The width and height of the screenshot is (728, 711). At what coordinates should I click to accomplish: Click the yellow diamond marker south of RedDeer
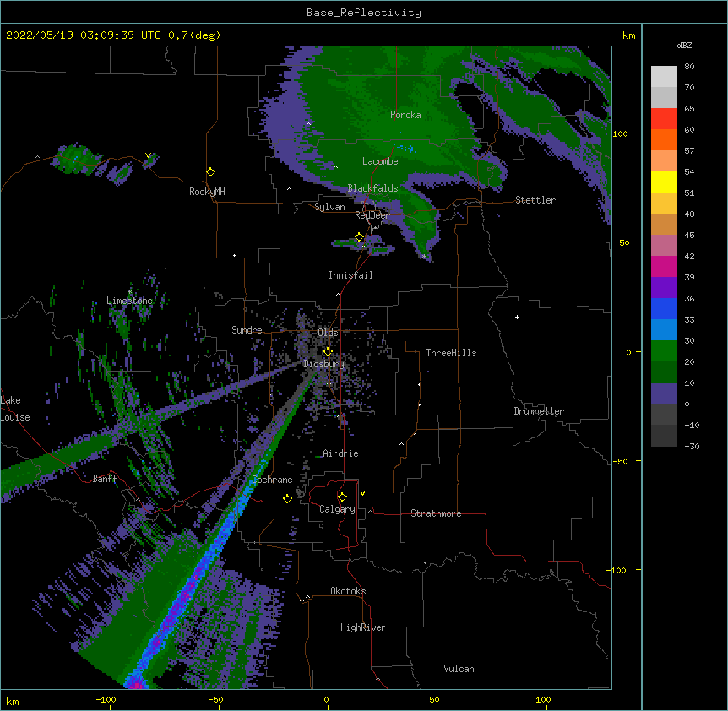(x=360, y=237)
